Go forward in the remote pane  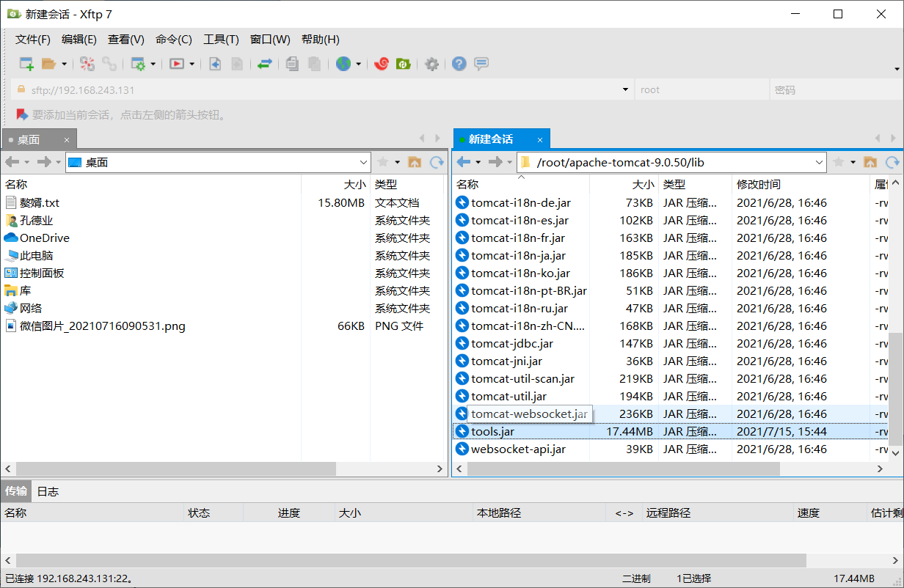pos(495,162)
